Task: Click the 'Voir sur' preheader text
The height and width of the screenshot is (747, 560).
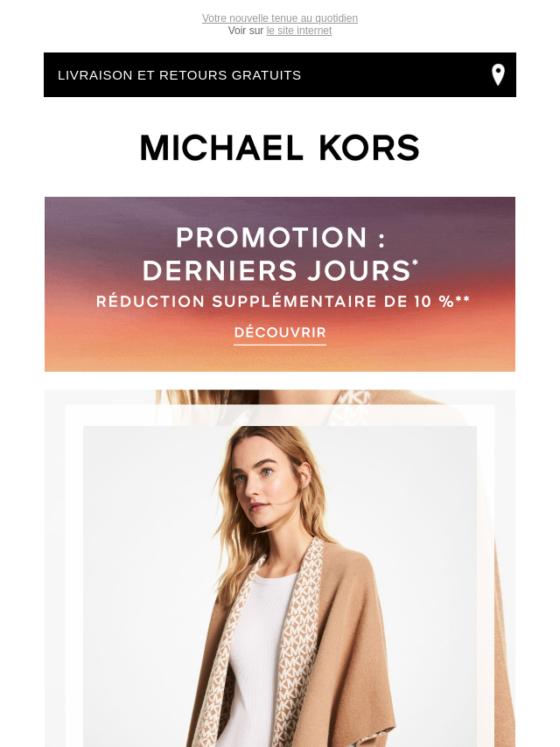Action: (246, 31)
